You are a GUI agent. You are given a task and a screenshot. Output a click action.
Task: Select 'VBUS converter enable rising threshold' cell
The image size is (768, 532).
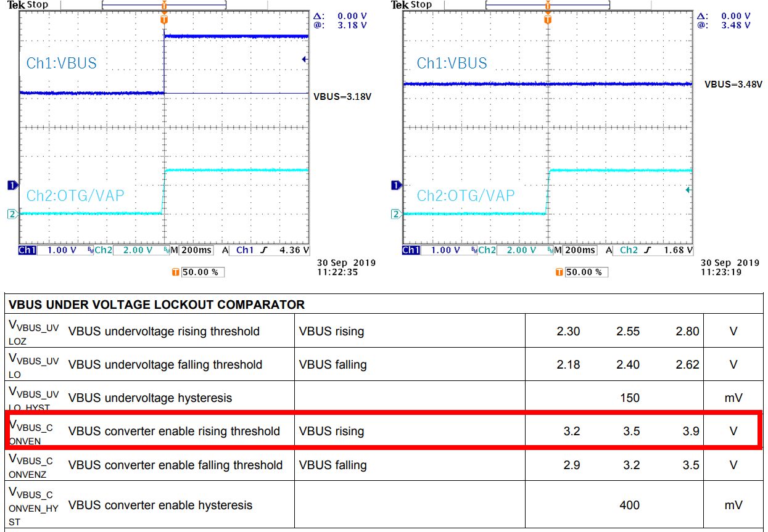tap(174, 431)
